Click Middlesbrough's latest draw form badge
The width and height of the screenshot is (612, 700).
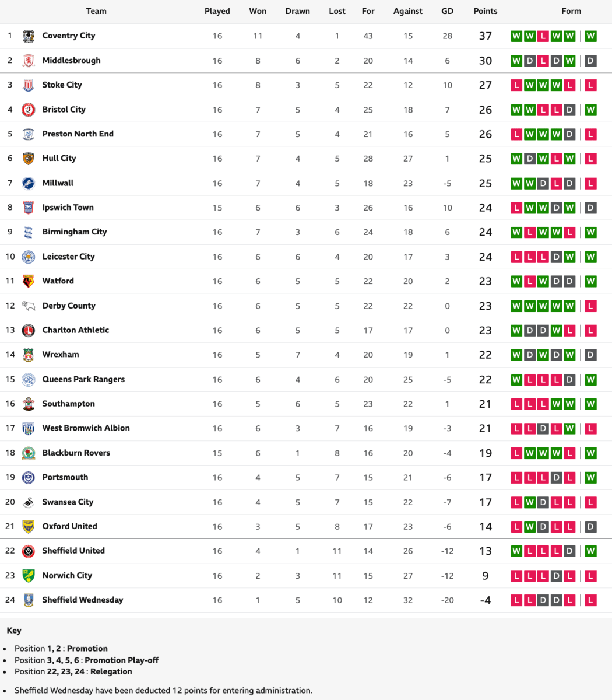tap(590, 61)
